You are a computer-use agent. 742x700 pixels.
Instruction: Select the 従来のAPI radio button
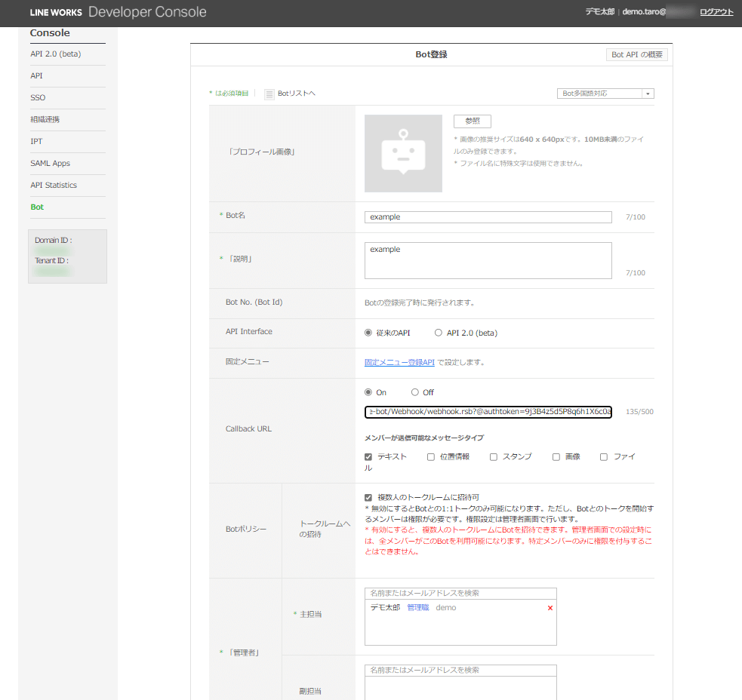[368, 333]
